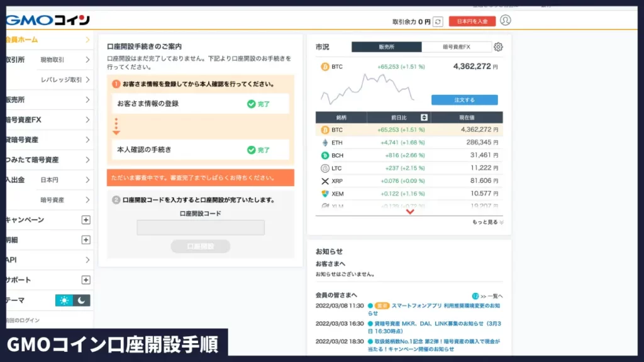Viewport: 644px width, 362px height.
Task: Click the LTC coin icon in table
Action: point(325,168)
